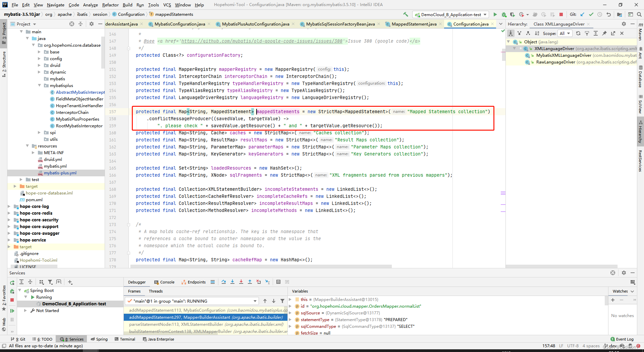
Task: Filter frames with funnel icon
Action: (x=282, y=301)
